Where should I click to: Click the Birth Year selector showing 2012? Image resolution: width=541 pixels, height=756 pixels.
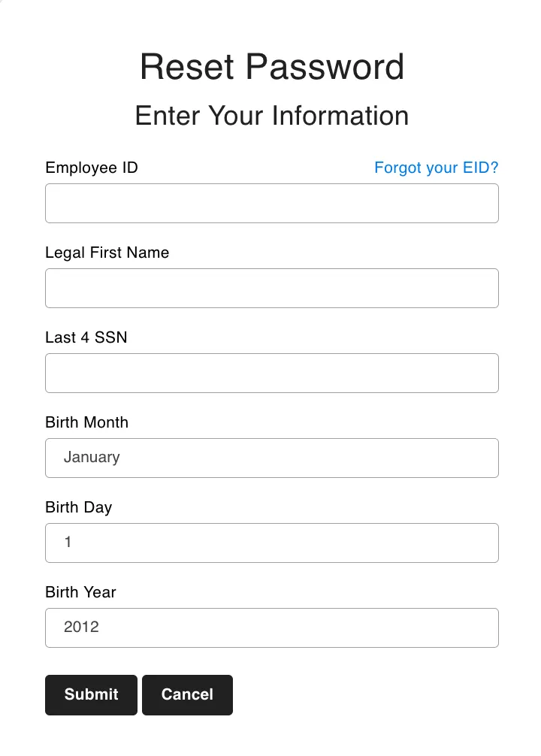click(x=272, y=627)
